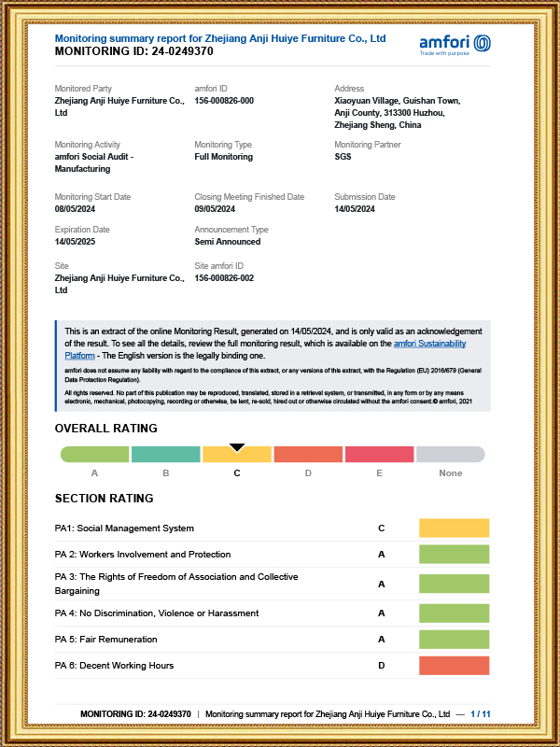Click the orange D segment of the overall rating

308,455
